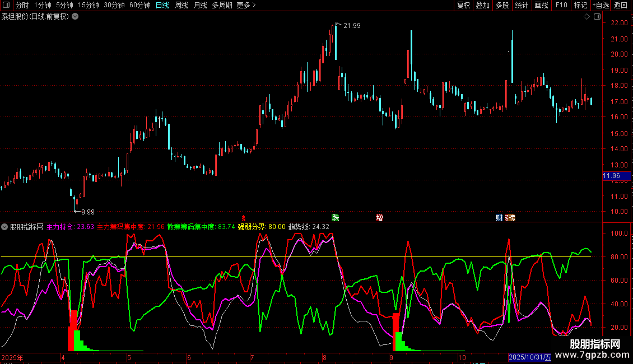633x364 pixels.
Task: Click the 9.99 low price label
Action: pyautogui.click(x=87, y=212)
